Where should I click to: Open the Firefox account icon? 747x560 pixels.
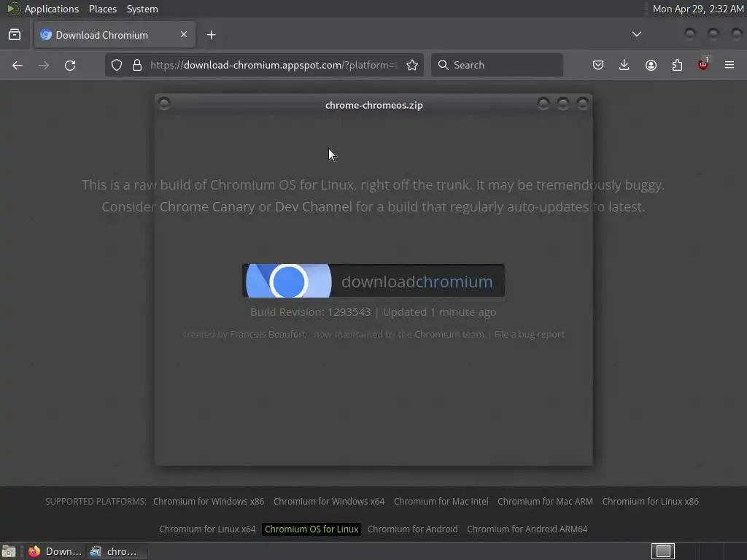651,65
